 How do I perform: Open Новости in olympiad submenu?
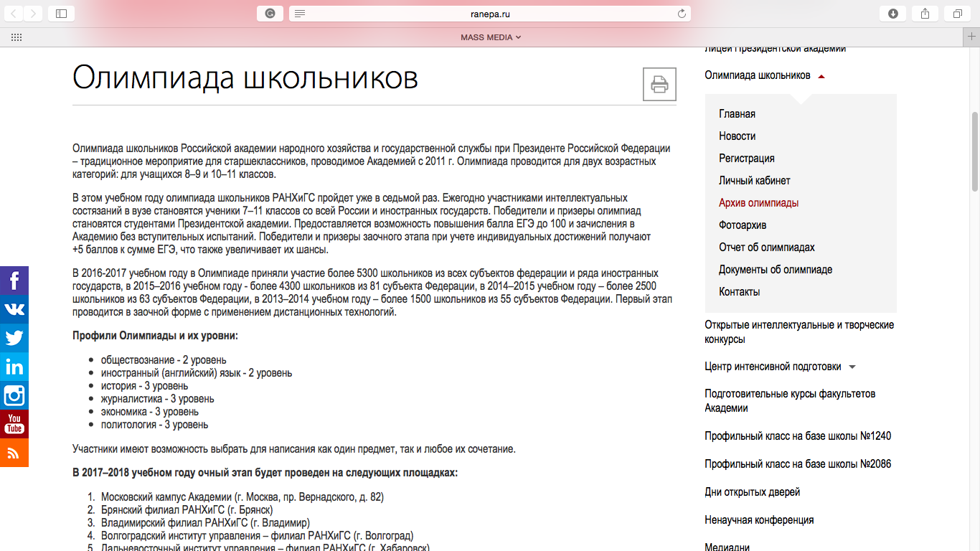[737, 136]
